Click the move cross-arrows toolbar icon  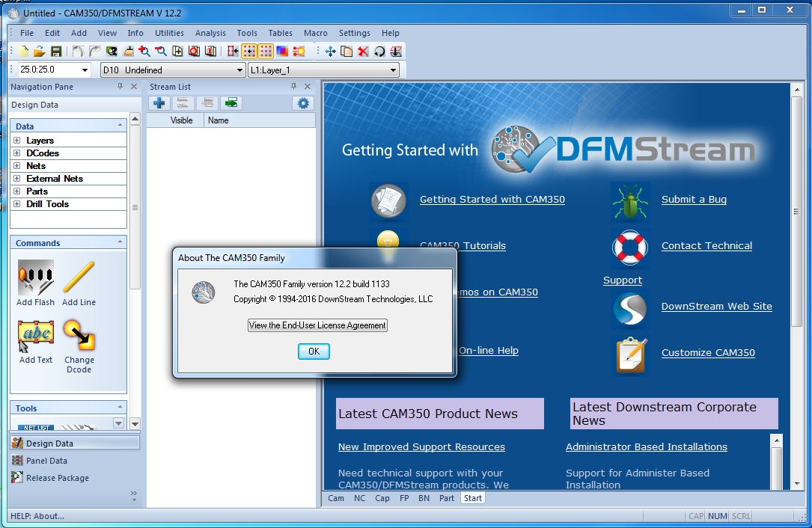coord(330,52)
